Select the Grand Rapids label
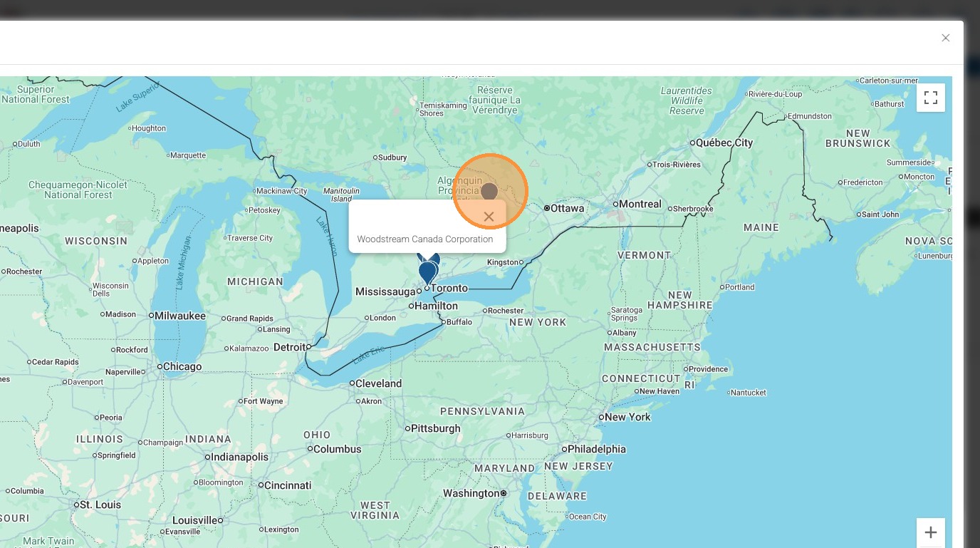 (251, 319)
